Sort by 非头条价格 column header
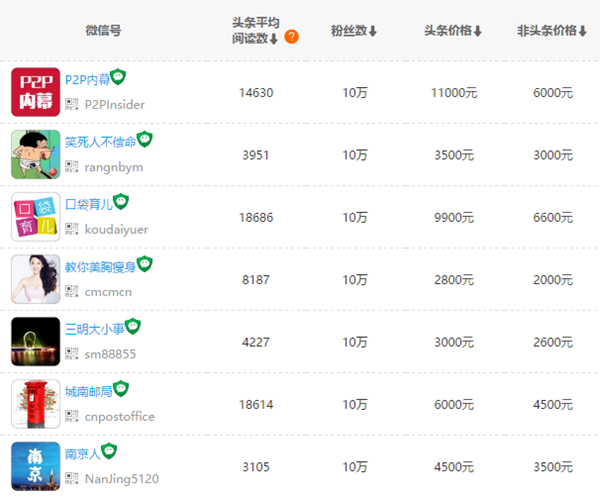The width and height of the screenshot is (600, 497). coord(552,31)
